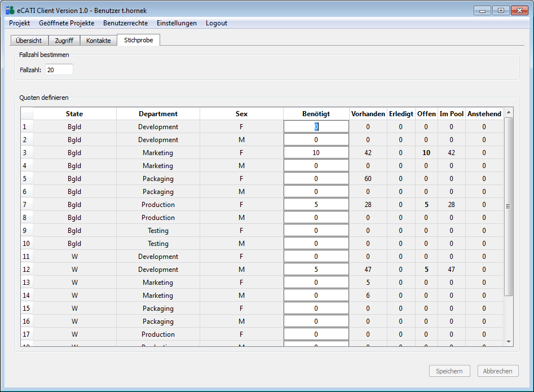Click Benötigt field for row 12 Development M
This screenshot has width=534, height=392.
(316, 270)
